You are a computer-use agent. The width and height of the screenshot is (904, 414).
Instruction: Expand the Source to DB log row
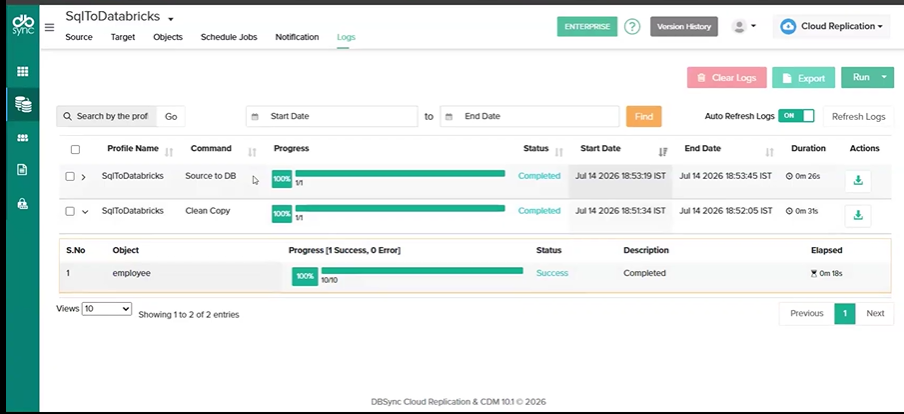[x=84, y=177]
